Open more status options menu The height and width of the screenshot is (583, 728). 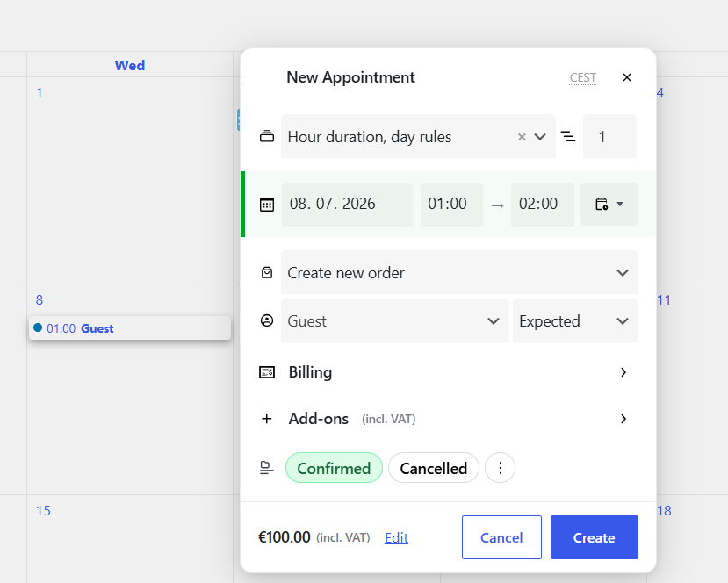500,468
